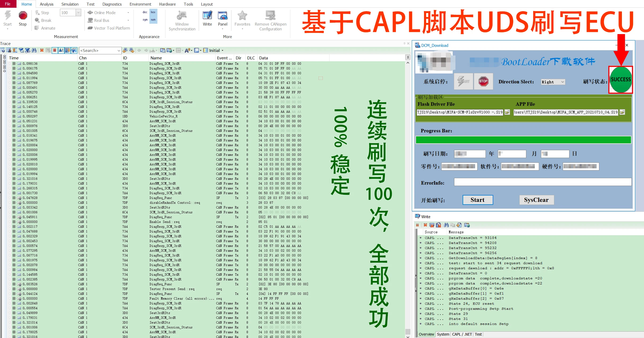Expand the first trace row at 0.098136
This screenshot has height=338, width=644.
pyautogui.click(x=14, y=64)
